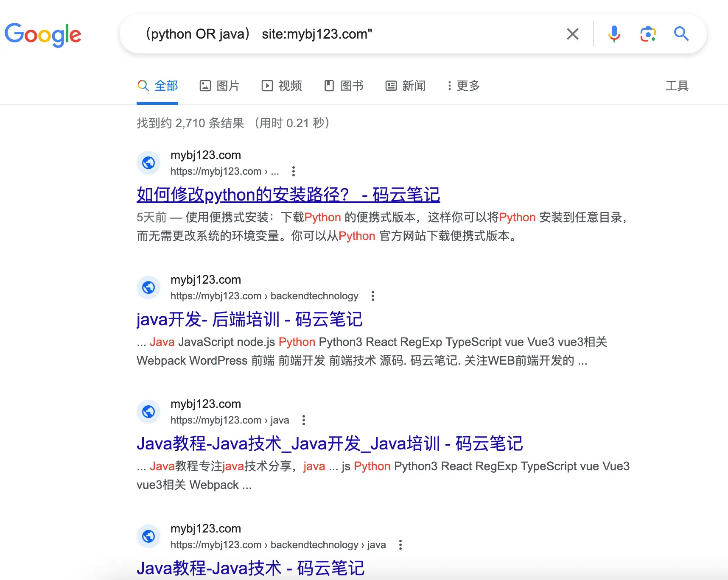This screenshot has height=580, width=728.
Task: Click the globe favicon beside the Java教程 result
Action: click(x=148, y=412)
